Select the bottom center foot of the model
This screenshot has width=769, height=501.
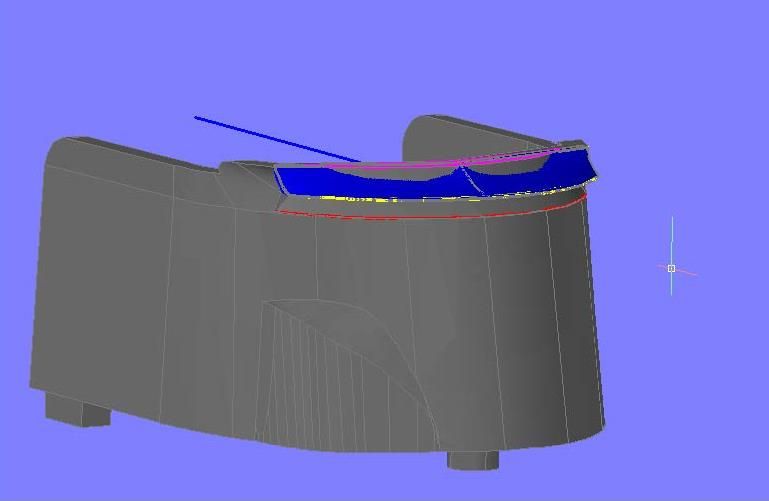point(472,459)
